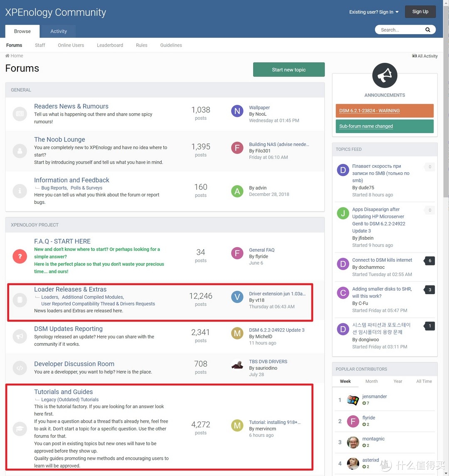Select the All Time contributors tab
The image size is (449, 476).
point(424,381)
